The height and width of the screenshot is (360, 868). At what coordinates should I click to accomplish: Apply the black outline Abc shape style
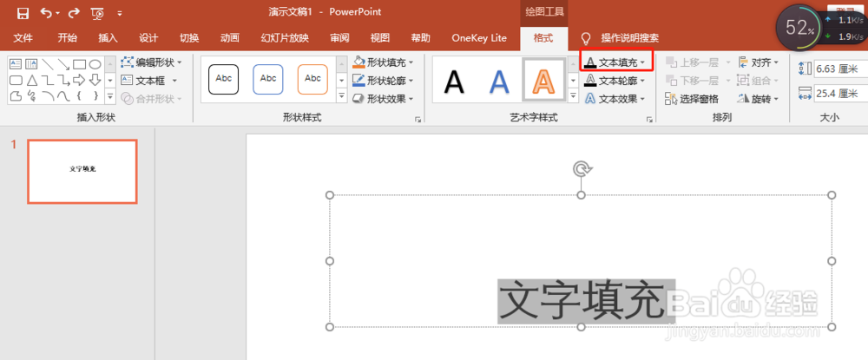[224, 79]
